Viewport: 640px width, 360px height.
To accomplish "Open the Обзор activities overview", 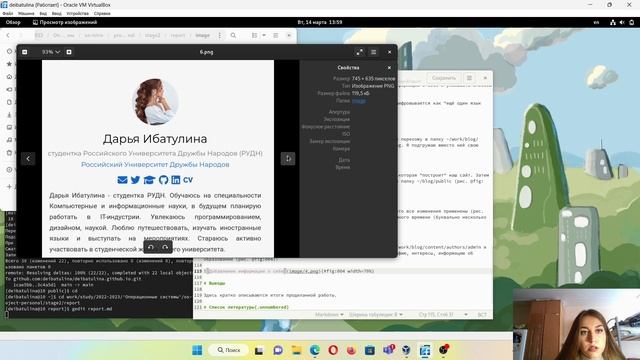I will click(x=13, y=22).
